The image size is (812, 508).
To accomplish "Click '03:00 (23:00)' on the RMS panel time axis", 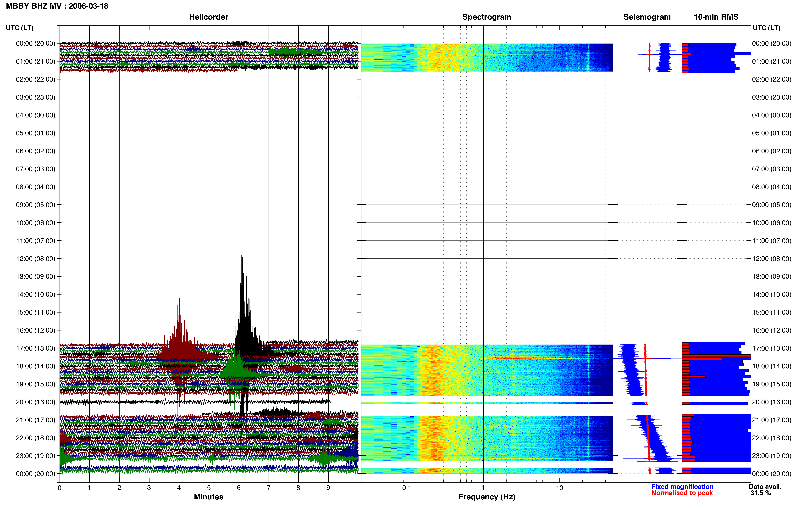I will coord(772,97).
